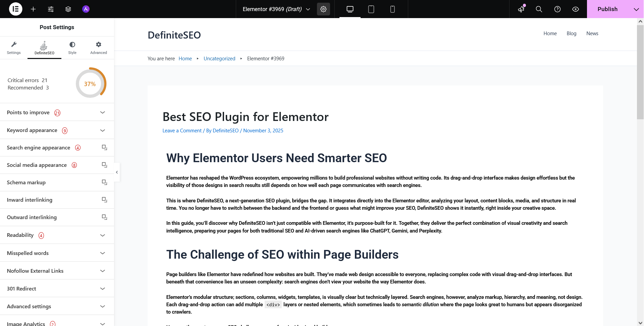Collapse the panel with the chevron arrow
Screen dimensions: 644x326
[x=117, y=172]
